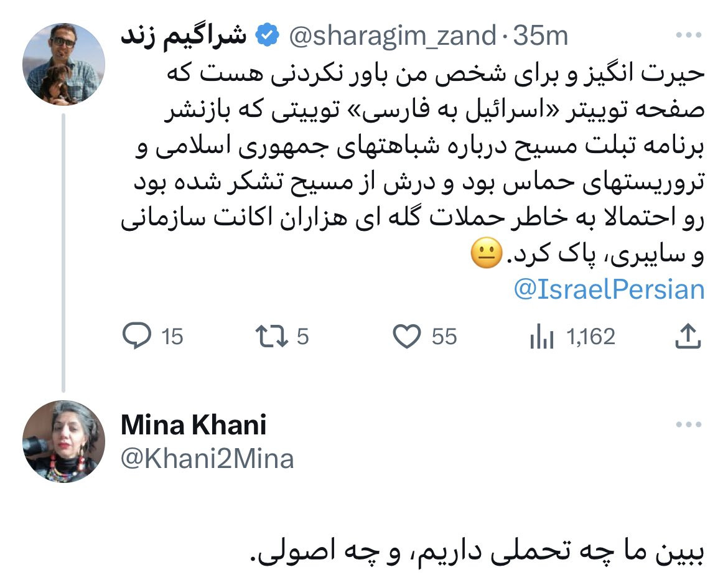Image resolution: width=728 pixels, height=585 pixels.
Task: Open the top tweet author's profile picture
Action: click(x=63, y=64)
